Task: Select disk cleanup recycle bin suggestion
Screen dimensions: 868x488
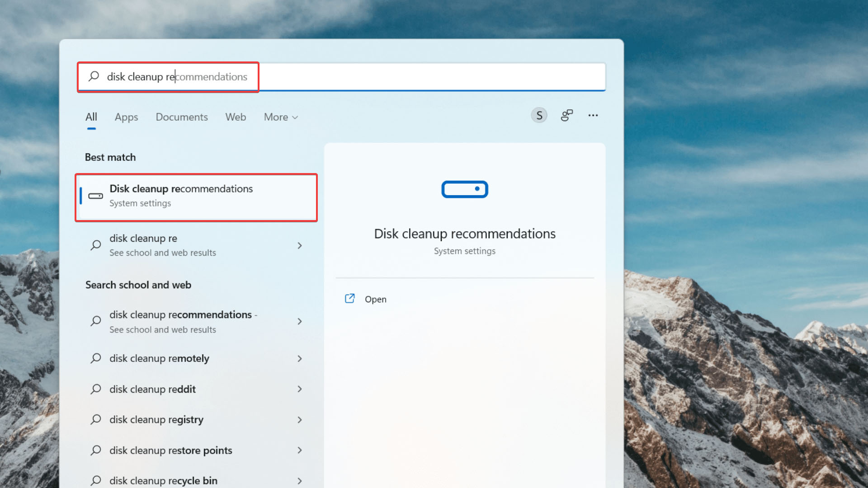Action: 164,481
